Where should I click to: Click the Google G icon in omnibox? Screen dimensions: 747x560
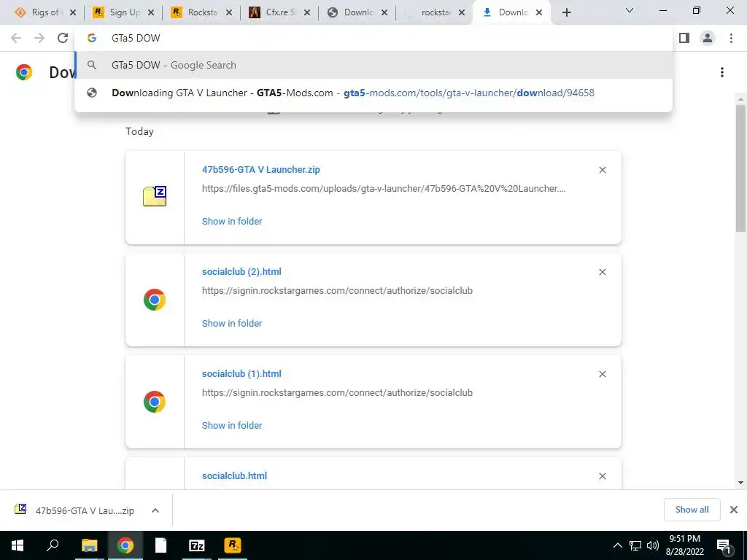pos(92,38)
